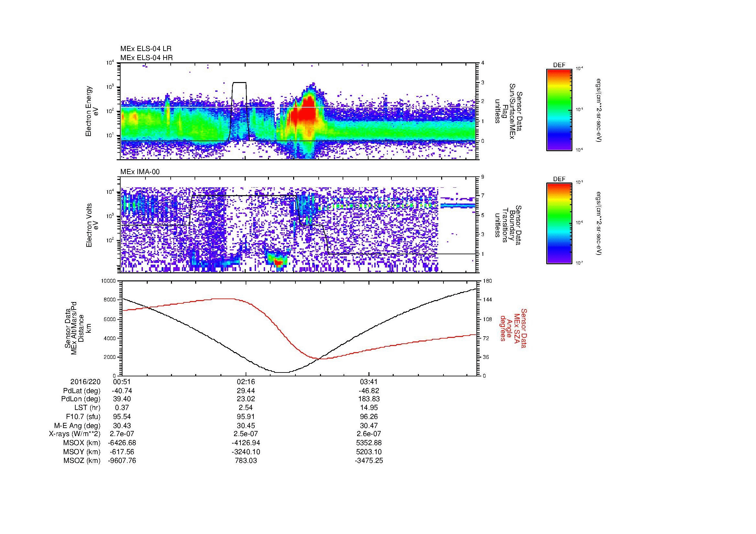
Task: Click the 'M-E Ang (deg)' row label
Action: point(77,426)
